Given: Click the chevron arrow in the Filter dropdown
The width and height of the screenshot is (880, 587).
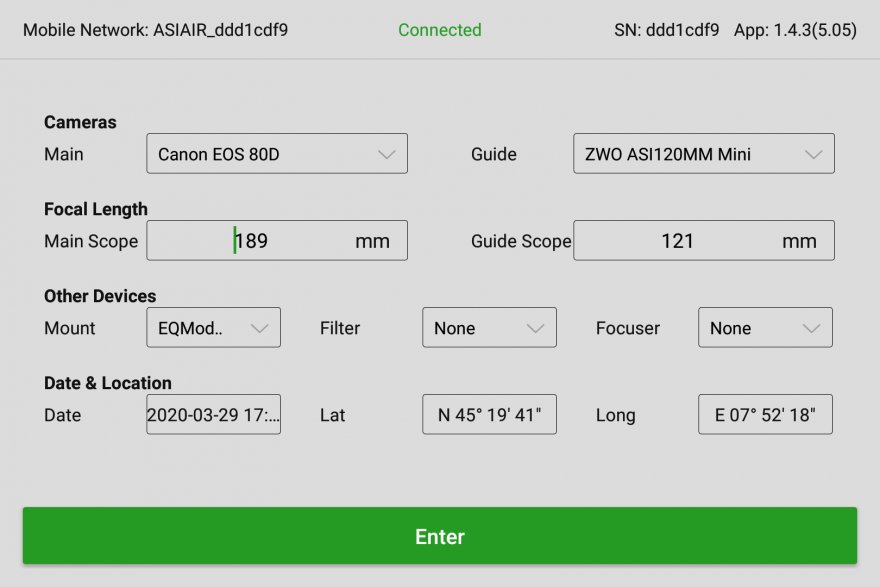Looking at the screenshot, I should tap(535, 328).
